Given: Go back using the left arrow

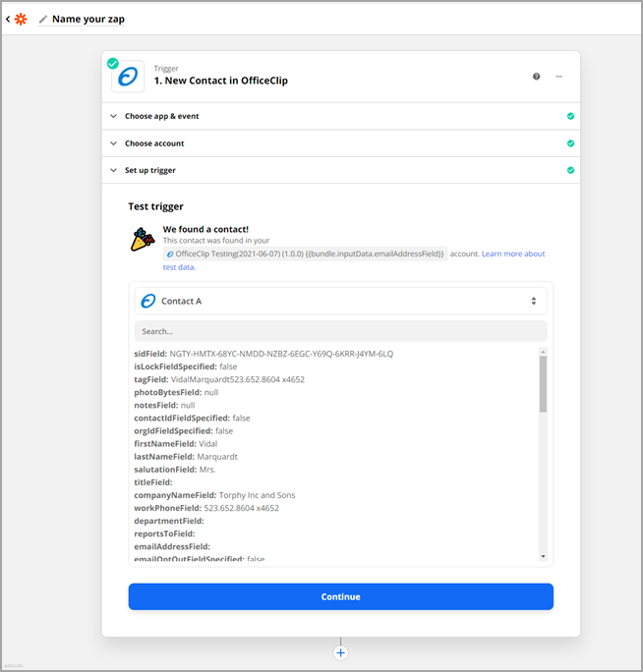Looking at the screenshot, I should click(x=8, y=19).
